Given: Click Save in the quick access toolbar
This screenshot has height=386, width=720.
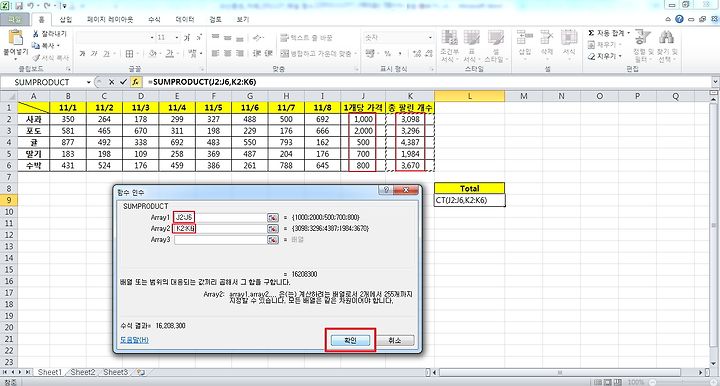Looking at the screenshot, I should (19, 6).
